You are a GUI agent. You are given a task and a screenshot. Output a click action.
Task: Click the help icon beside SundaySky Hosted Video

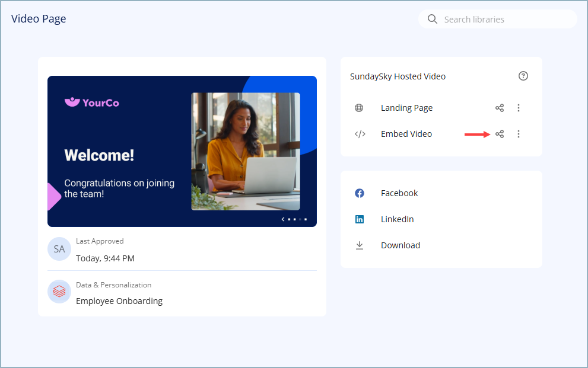click(523, 76)
